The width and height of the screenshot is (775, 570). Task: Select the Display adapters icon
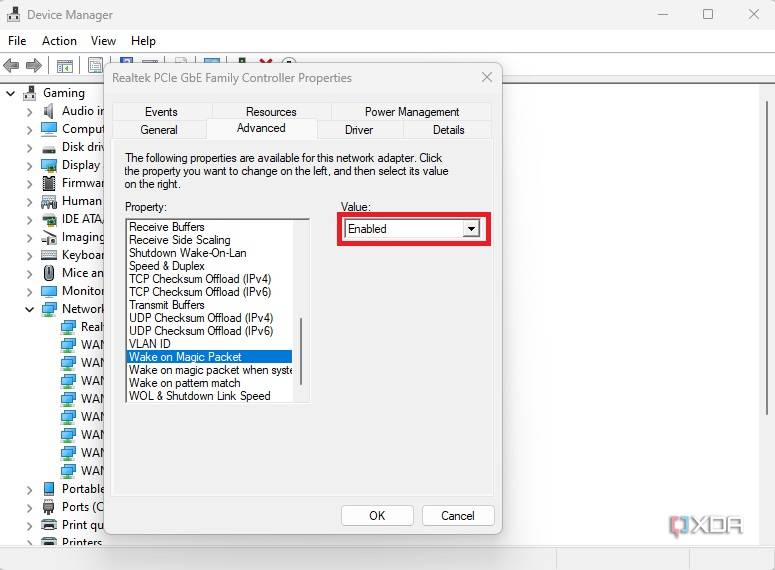(x=49, y=165)
